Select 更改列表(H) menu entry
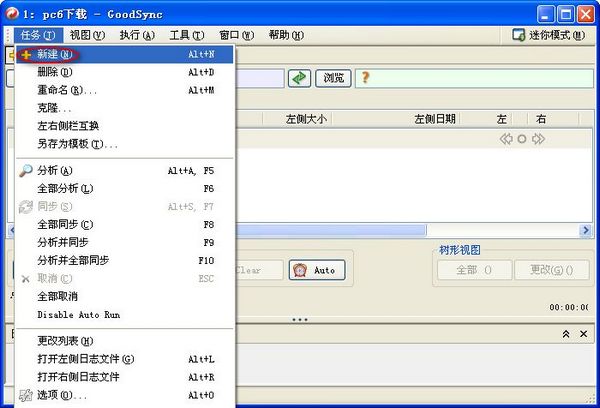 tap(124, 341)
